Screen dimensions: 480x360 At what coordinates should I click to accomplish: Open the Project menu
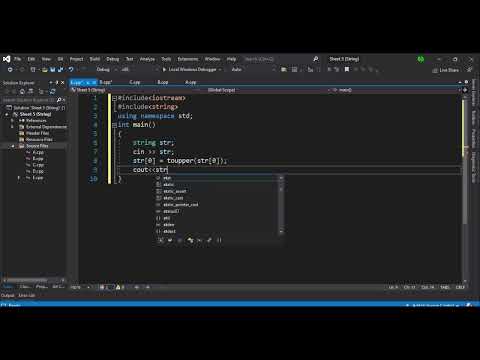coord(76,59)
